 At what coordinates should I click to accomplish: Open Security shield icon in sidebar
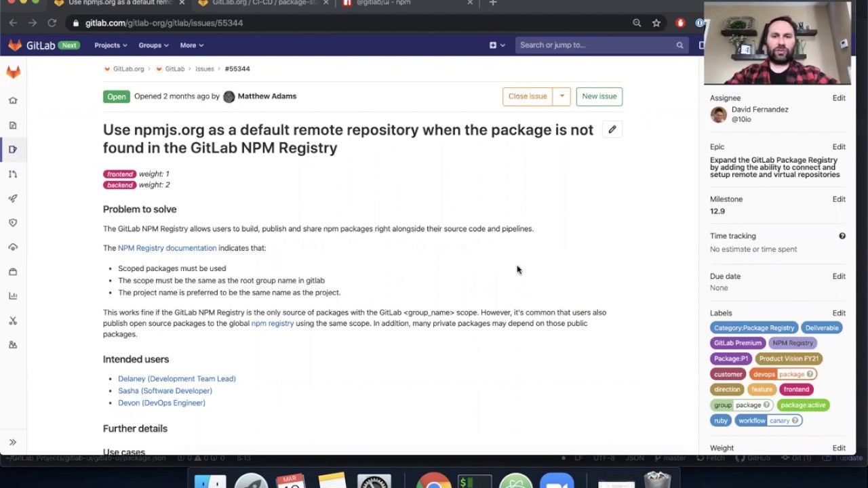[13, 223]
